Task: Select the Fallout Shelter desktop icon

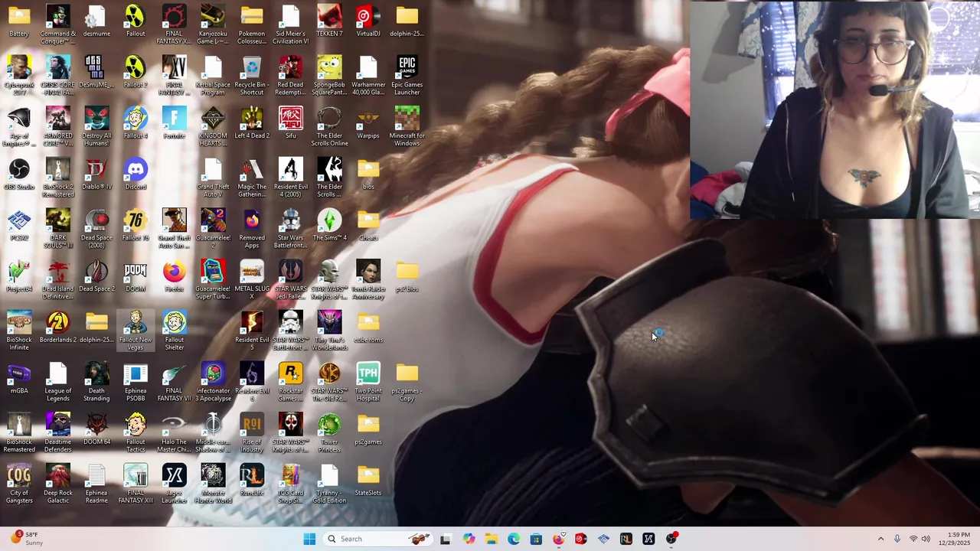Action: [x=175, y=331]
